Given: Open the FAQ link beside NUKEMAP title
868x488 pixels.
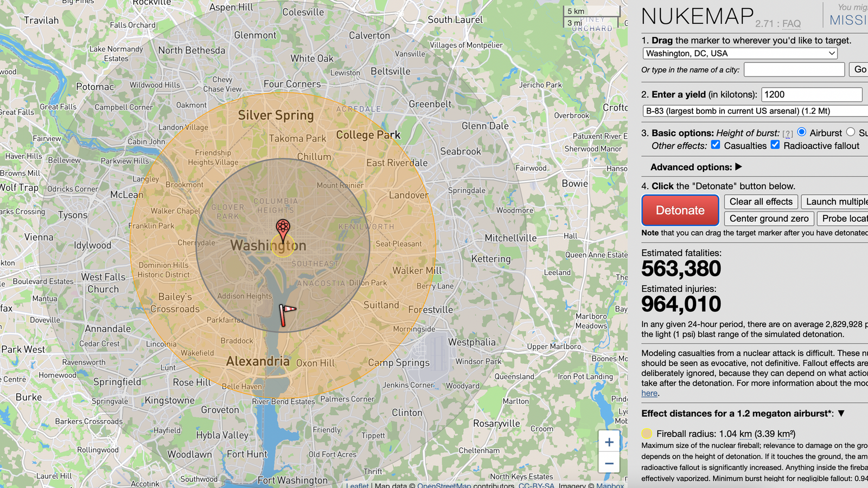Looking at the screenshot, I should pos(792,24).
